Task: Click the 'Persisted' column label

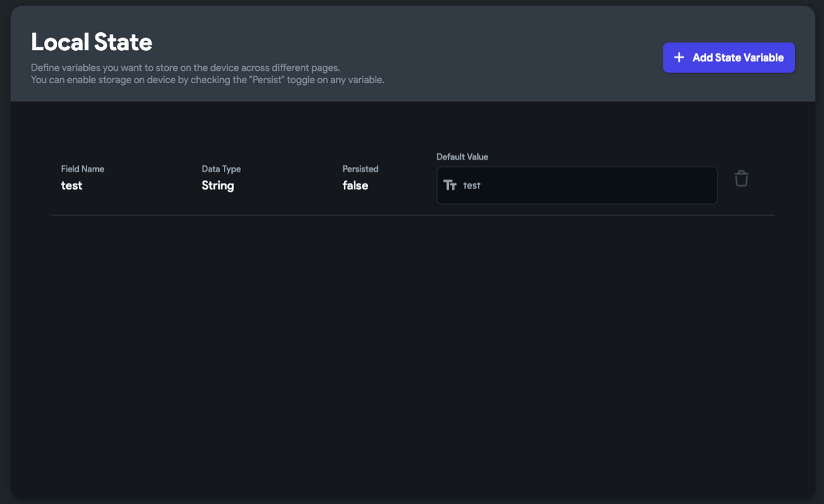Action: [x=360, y=169]
